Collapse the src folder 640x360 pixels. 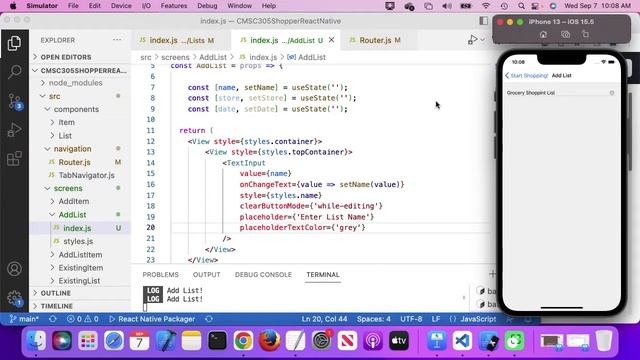pyautogui.click(x=54, y=96)
